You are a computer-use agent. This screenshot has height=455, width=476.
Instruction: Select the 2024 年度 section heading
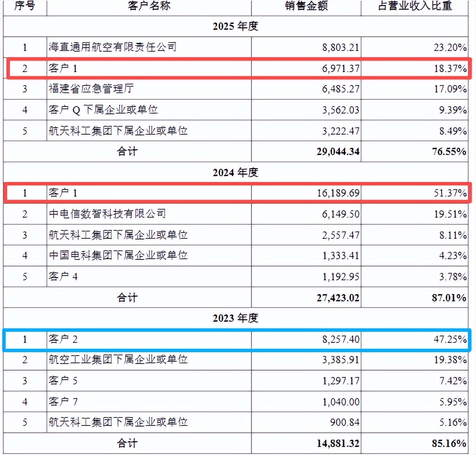235,172
